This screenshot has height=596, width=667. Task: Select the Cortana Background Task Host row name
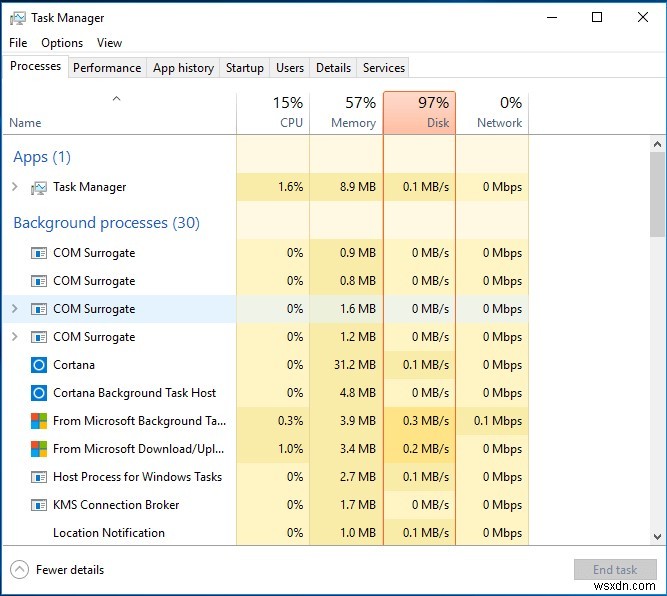[134, 393]
